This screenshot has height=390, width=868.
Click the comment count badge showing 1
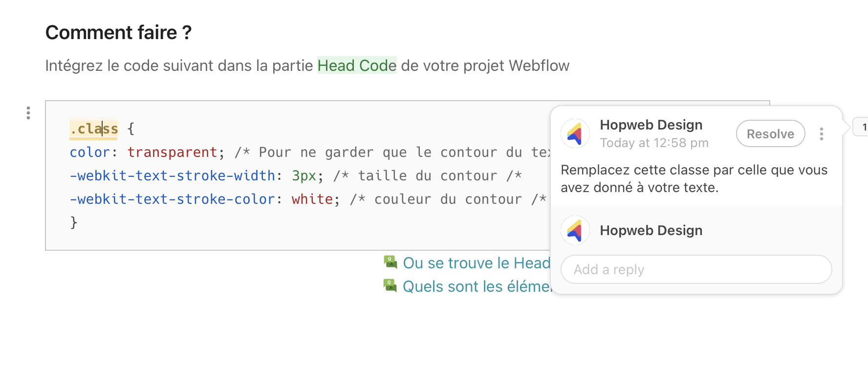click(862, 127)
